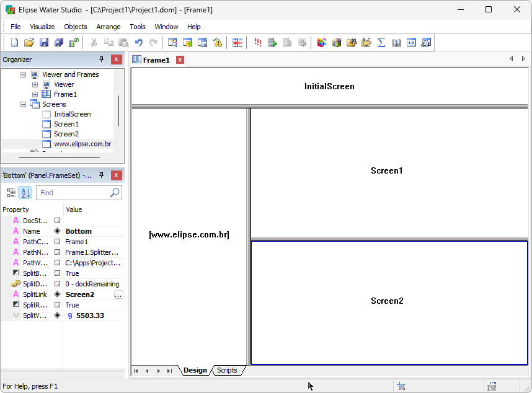Screen dimensions: 532x393
Task: Click the green arrow run icon
Action: (x=272, y=43)
